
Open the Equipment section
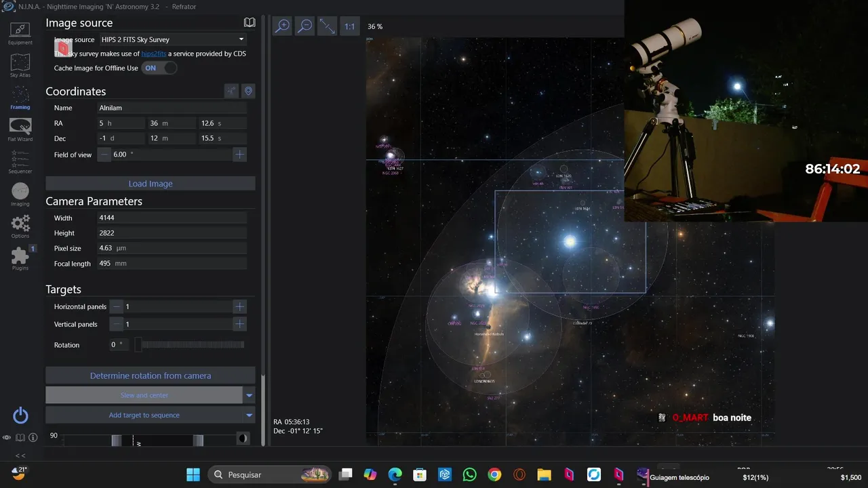point(20,33)
